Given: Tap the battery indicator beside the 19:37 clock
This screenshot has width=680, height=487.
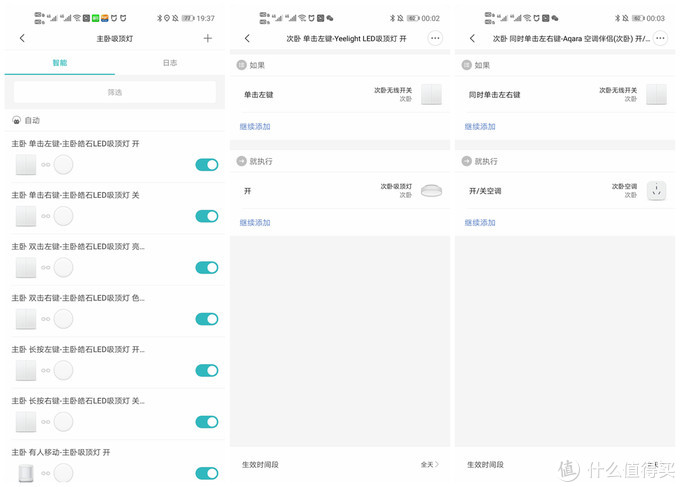Looking at the screenshot, I should (188, 18).
